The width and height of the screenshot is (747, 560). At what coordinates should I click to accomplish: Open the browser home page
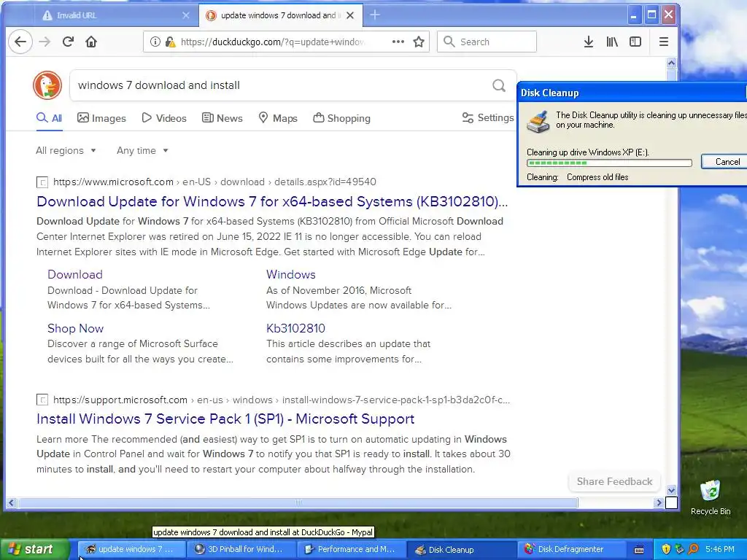pyautogui.click(x=91, y=42)
